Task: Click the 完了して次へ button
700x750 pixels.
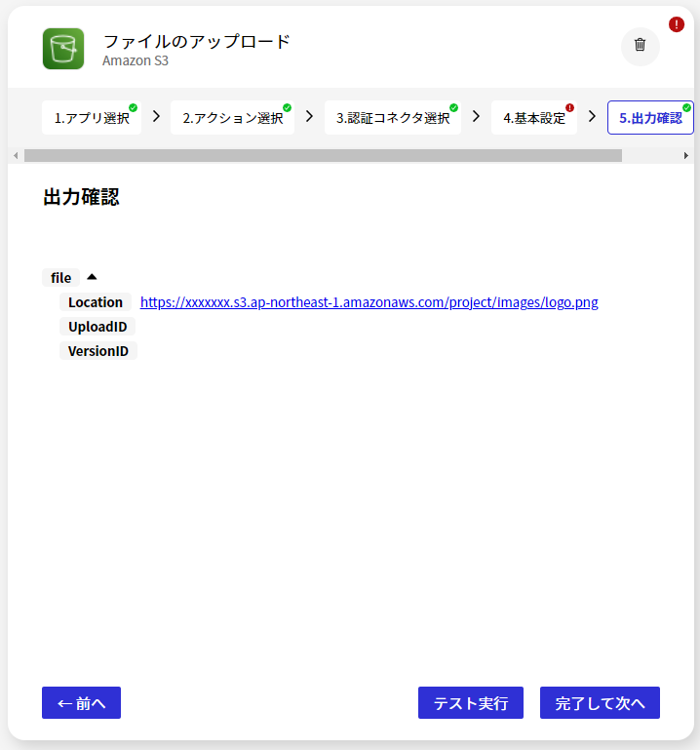Action: click(x=600, y=702)
